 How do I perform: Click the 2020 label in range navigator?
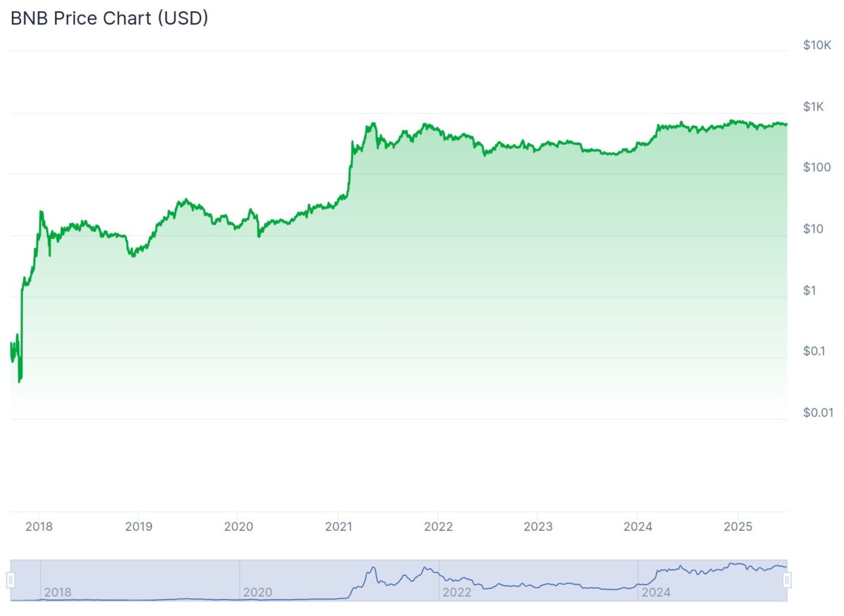[257, 593]
